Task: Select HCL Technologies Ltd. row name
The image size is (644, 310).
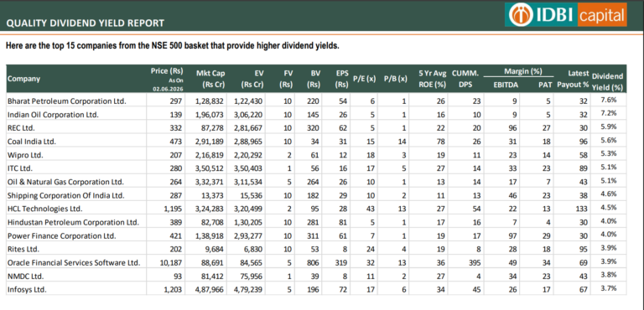Action: click(x=44, y=209)
